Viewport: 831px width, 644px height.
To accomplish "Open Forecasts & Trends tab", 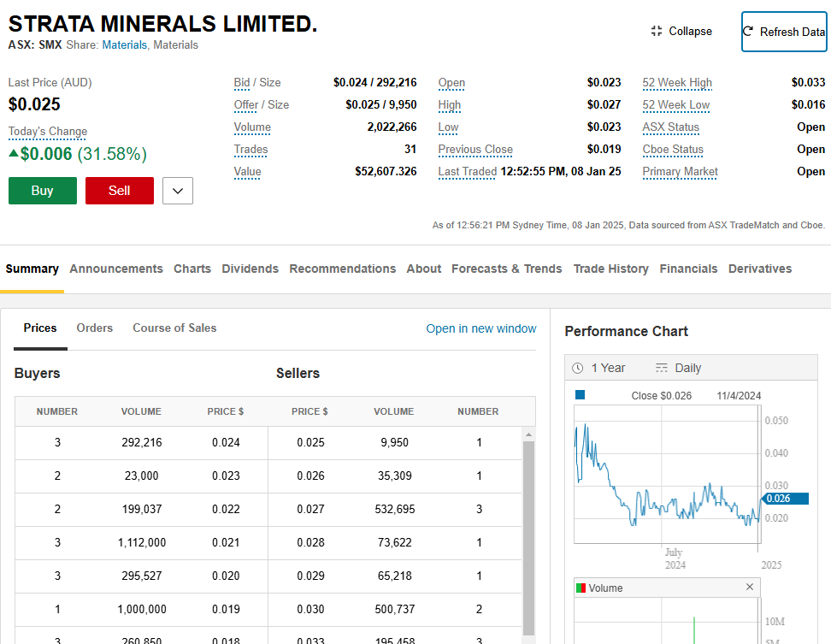I will [x=507, y=269].
